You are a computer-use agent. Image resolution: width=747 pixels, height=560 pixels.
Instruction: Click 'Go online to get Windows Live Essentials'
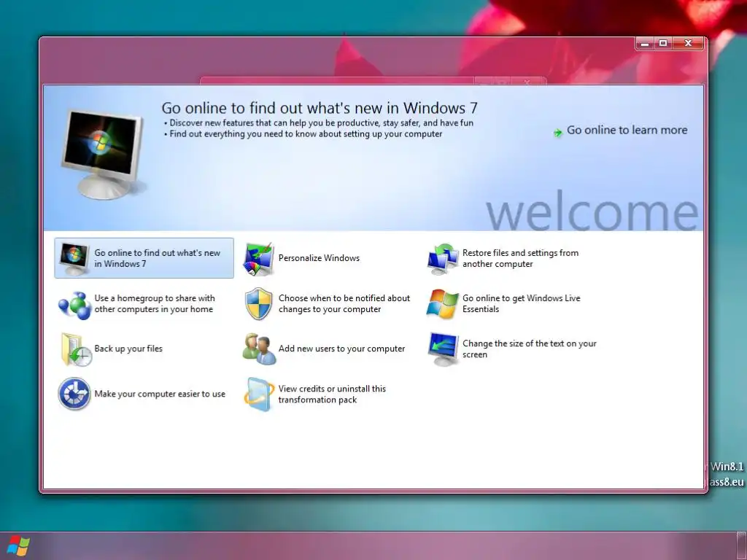click(521, 303)
